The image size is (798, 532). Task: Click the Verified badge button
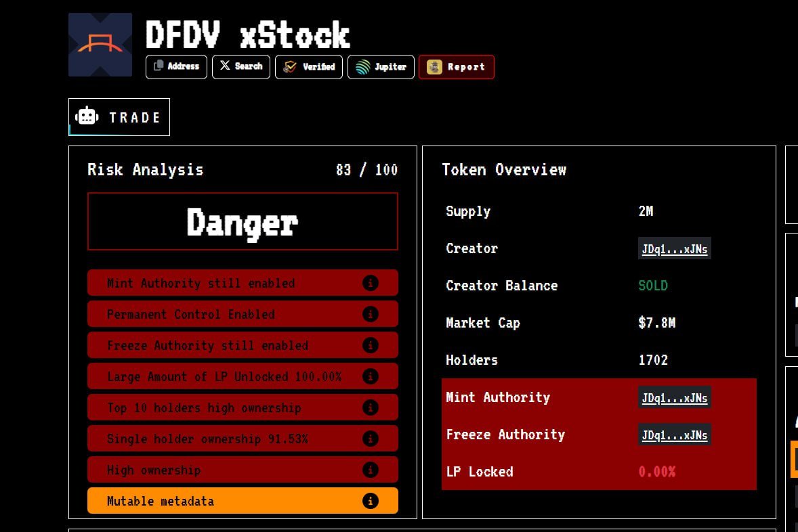point(308,66)
